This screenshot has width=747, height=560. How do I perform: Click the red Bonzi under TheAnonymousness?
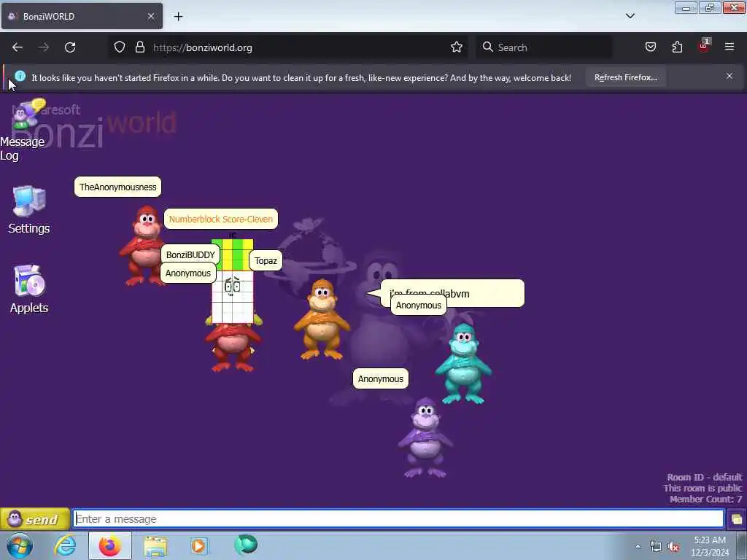click(x=145, y=245)
